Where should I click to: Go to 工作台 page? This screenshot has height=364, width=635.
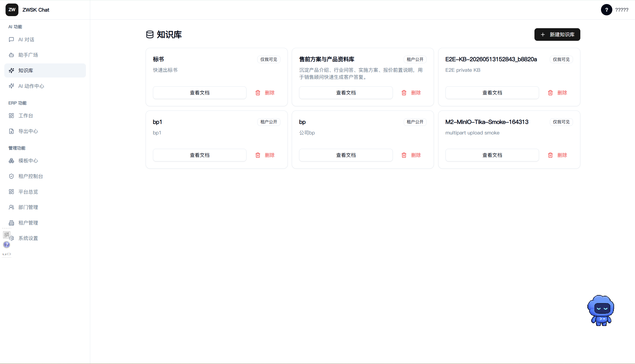click(45, 116)
